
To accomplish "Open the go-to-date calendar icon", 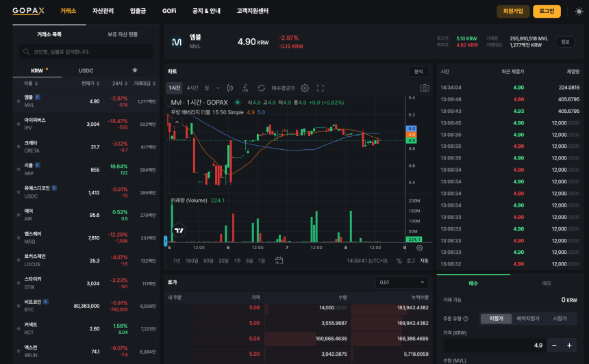I will click(x=279, y=261).
